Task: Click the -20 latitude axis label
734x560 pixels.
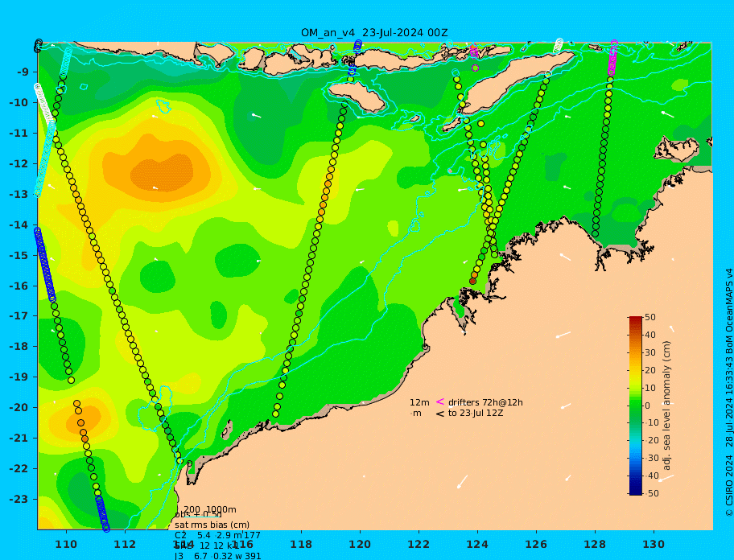Action: pos(19,407)
